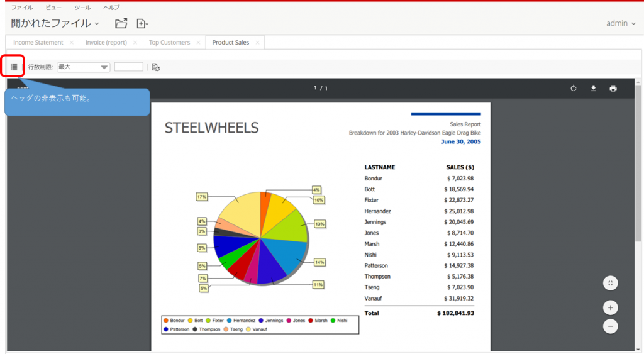Click the Marsh lastname entry
This screenshot has width=644, height=354.
(372, 244)
